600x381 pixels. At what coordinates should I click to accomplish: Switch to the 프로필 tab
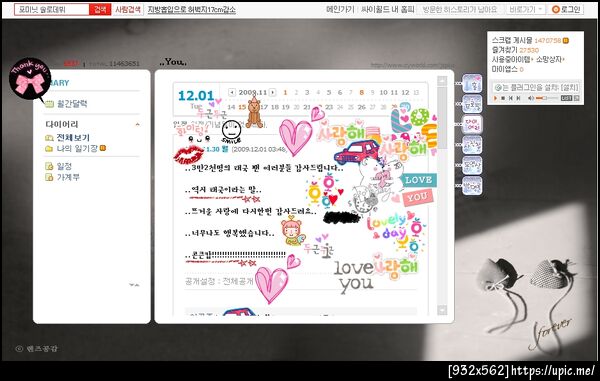click(x=472, y=104)
